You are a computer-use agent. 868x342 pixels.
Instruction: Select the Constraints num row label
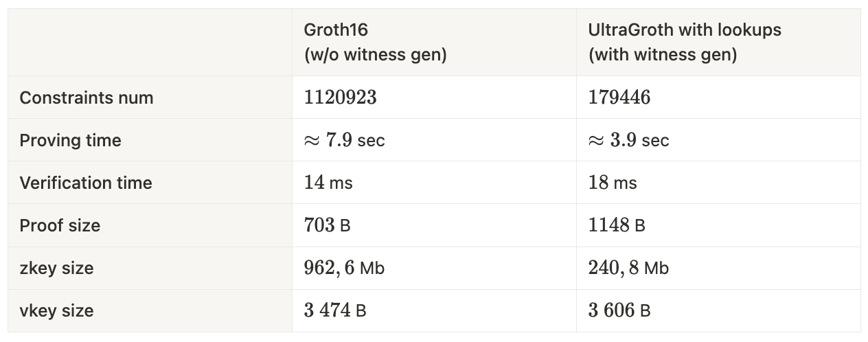[x=87, y=98]
